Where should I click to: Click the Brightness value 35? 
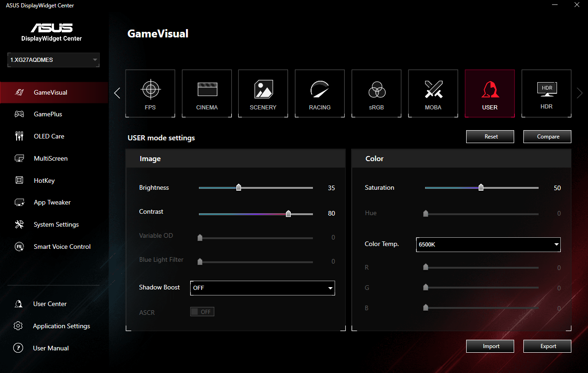(331, 188)
